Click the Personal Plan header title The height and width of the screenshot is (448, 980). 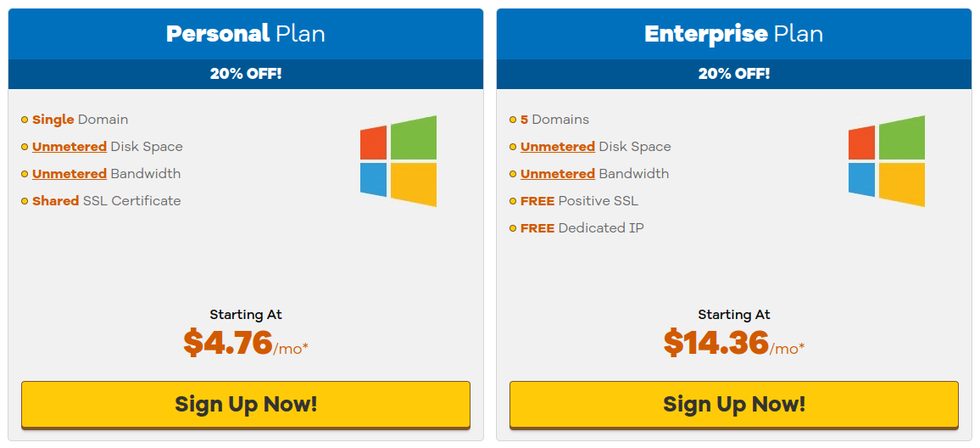coord(246,34)
